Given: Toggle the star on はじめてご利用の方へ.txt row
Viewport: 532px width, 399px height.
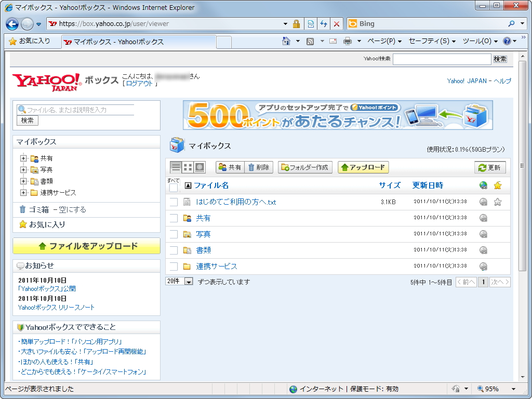Looking at the screenshot, I should (x=497, y=202).
